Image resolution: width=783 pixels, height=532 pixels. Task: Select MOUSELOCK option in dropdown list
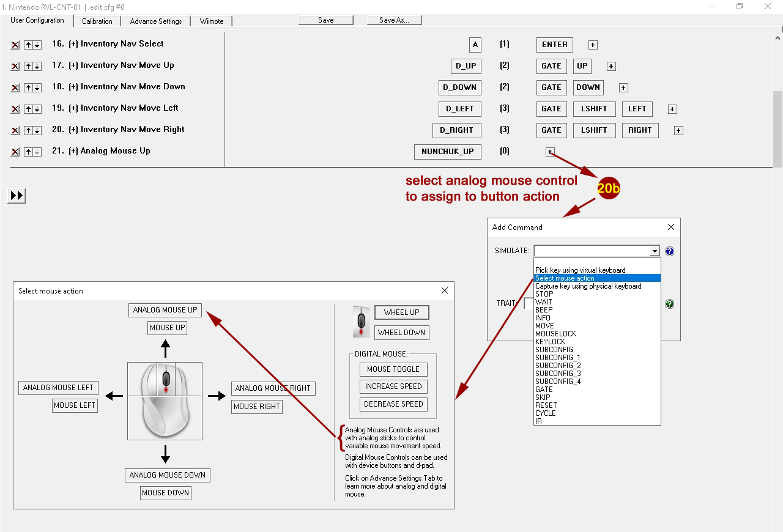tap(555, 334)
